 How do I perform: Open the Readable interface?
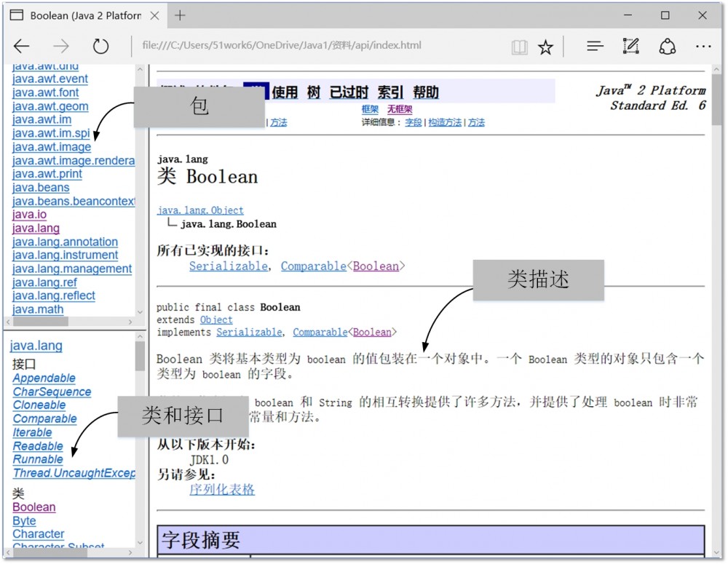click(x=38, y=446)
